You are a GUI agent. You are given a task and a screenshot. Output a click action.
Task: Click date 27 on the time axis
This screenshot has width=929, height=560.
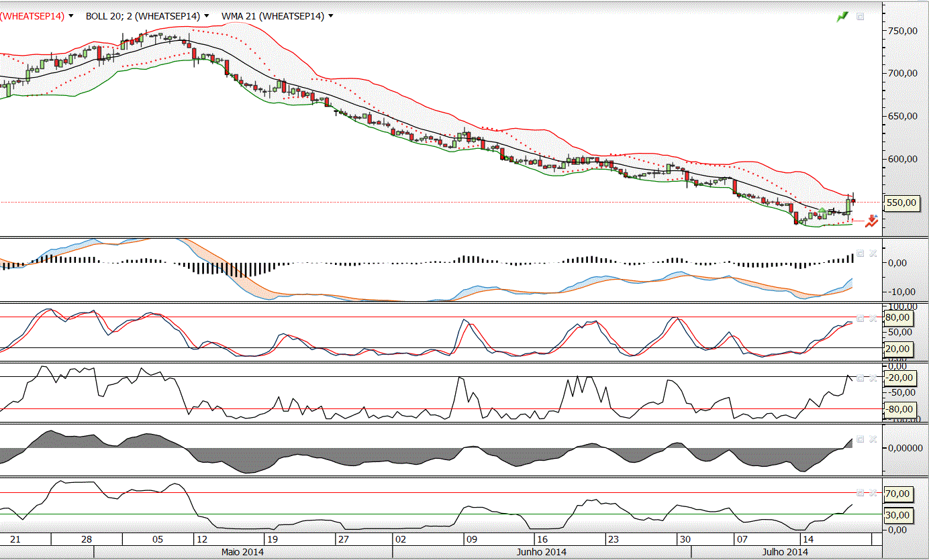[x=344, y=539]
